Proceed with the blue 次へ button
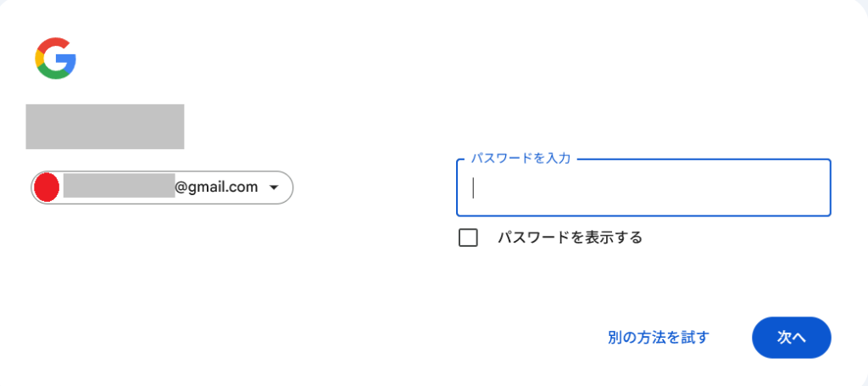868x386 pixels. click(791, 338)
